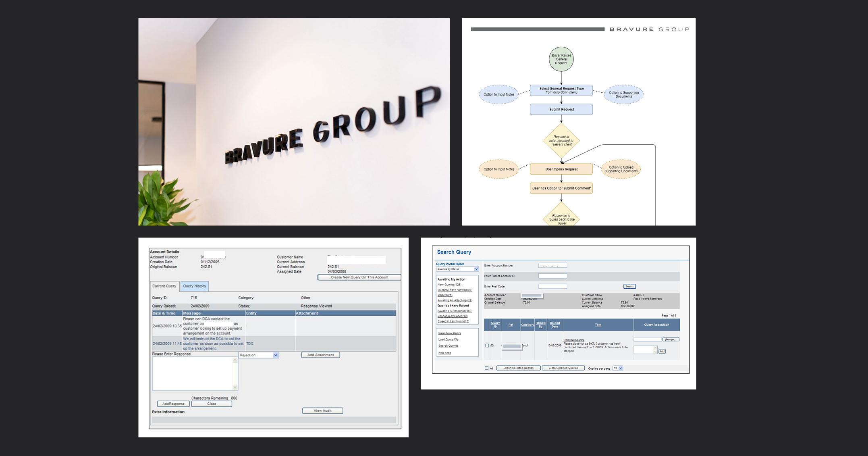Screen dimensions: 868x456
Task: Open the Queries by Status dropdown
Action: pos(476,269)
